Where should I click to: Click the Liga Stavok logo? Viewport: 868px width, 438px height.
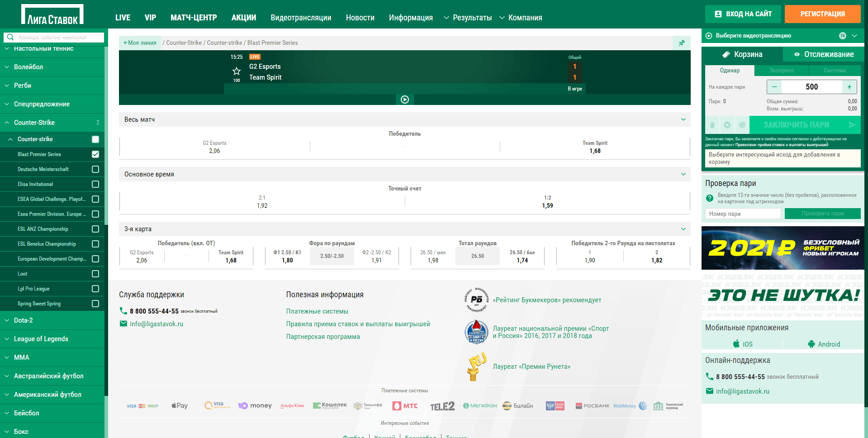tap(52, 15)
